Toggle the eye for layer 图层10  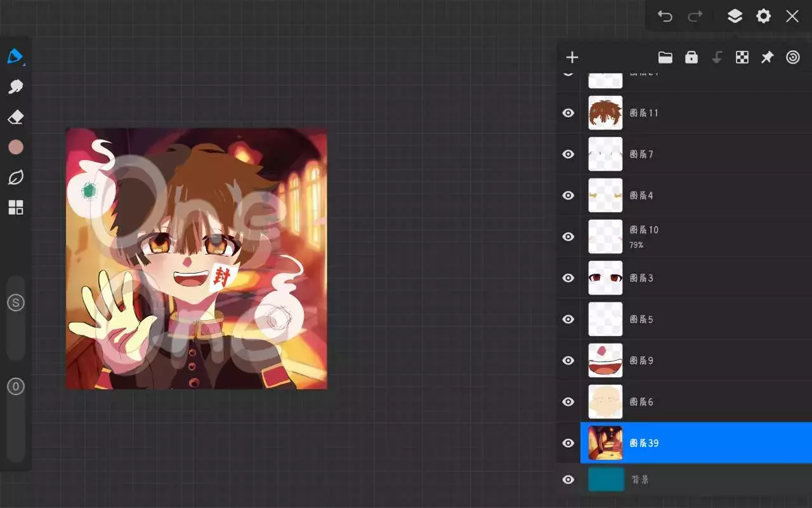click(568, 237)
